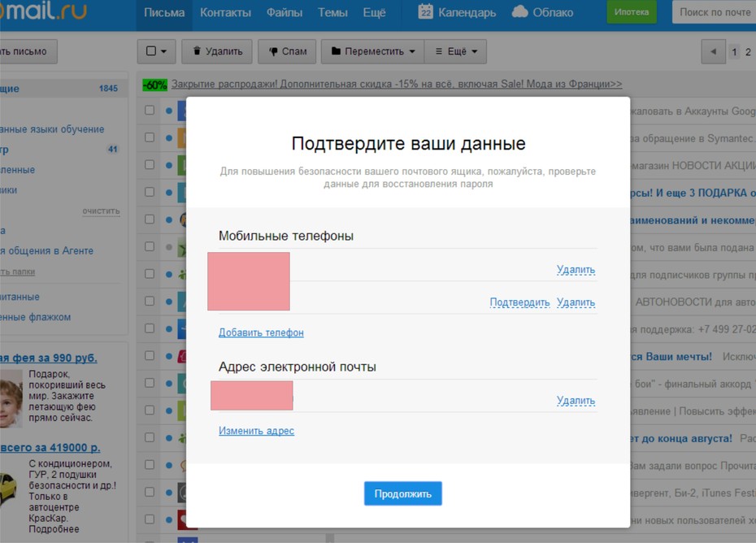The width and height of the screenshot is (756, 543).
Task: Click the trash icon on Удалить
Action: coord(197,50)
